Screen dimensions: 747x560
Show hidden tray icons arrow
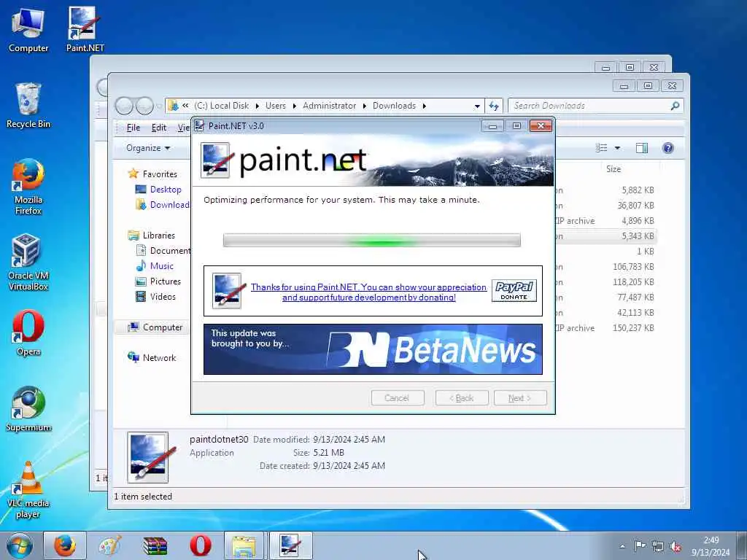[622, 546]
